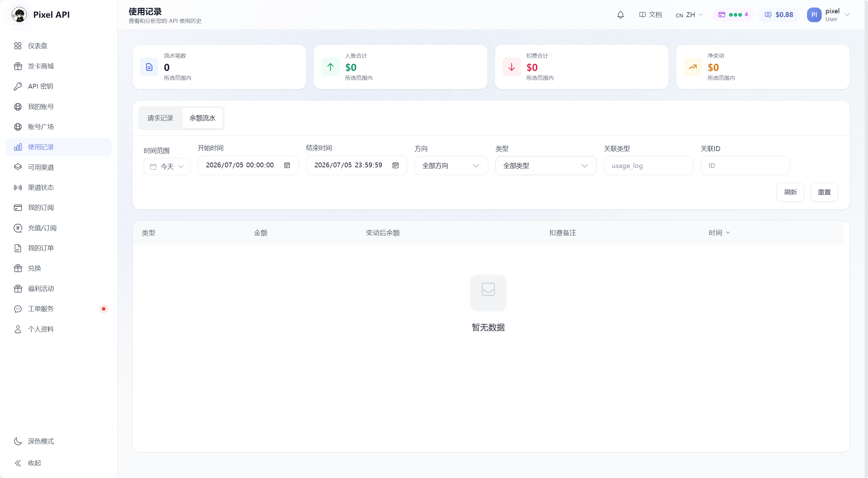Click the 暂无数据 empty-state text
868x478 pixels.
[x=488, y=327]
